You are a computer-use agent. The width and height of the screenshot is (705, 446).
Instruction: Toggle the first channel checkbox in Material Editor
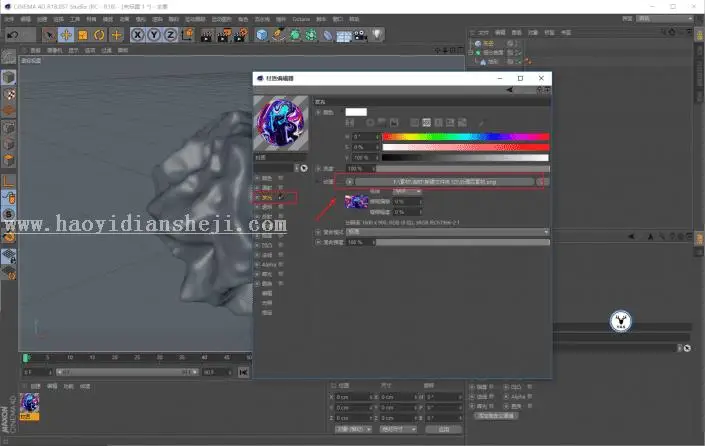point(281,178)
